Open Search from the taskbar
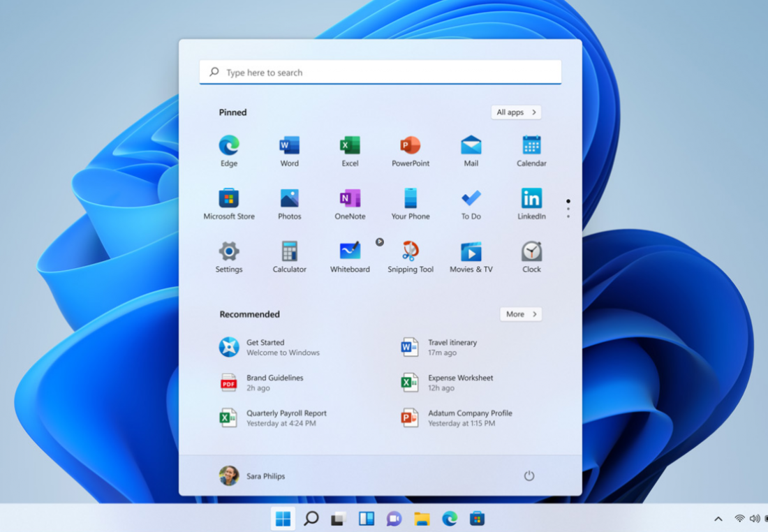 [x=311, y=518]
